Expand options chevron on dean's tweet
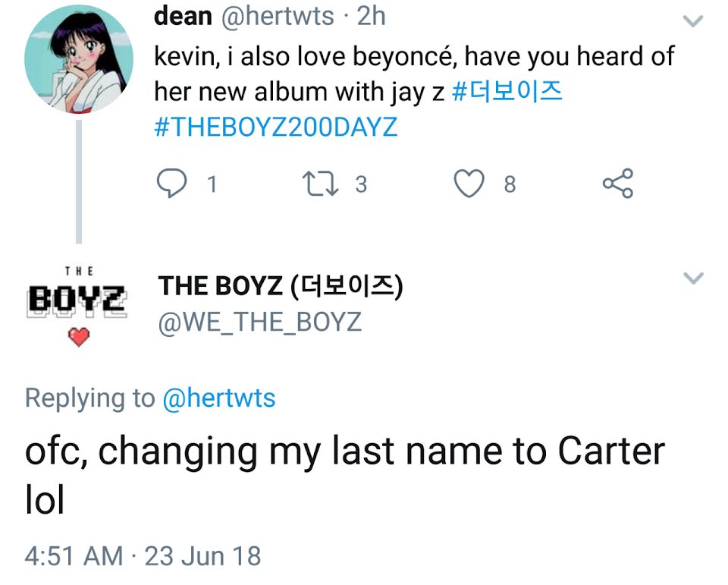This screenshot has height=585, width=728. coord(693,21)
